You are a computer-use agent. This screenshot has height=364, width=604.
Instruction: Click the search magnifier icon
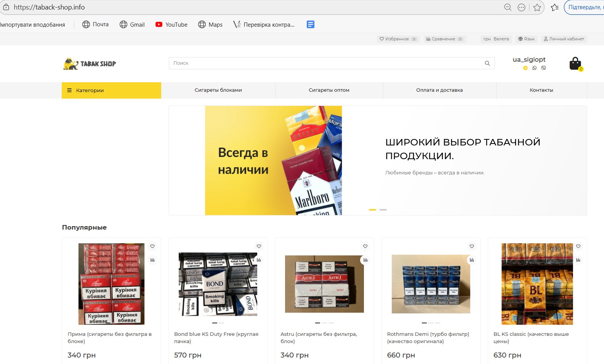pyautogui.click(x=487, y=63)
